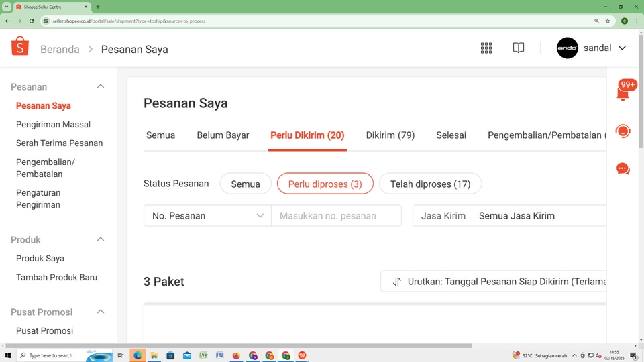Open the No. Pesanan search type dropdown
Screen dimensions: 644x362
click(207, 216)
